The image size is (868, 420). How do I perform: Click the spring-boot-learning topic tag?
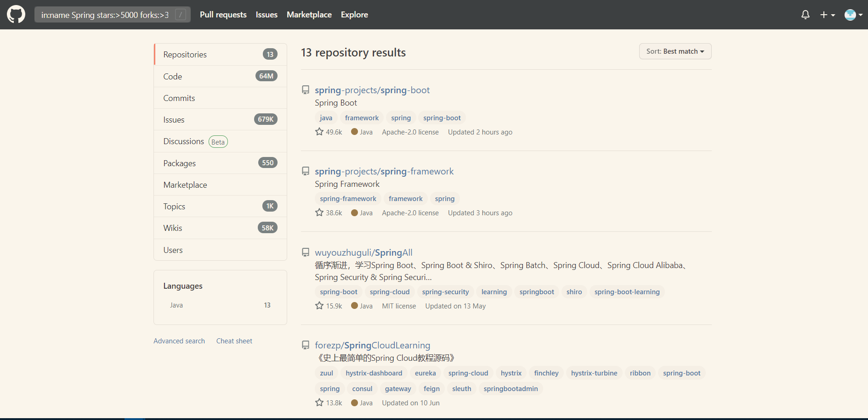point(627,292)
